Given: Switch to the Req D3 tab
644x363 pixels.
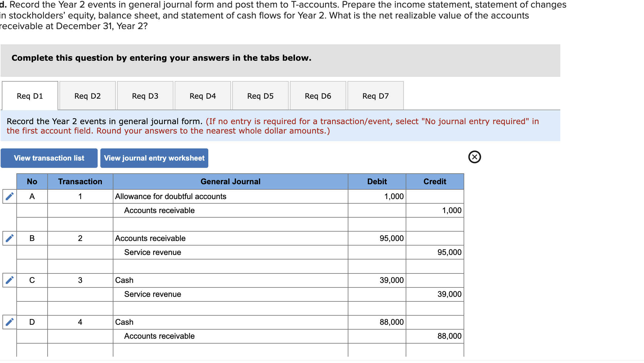Looking at the screenshot, I should pyautogui.click(x=145, y=96).
